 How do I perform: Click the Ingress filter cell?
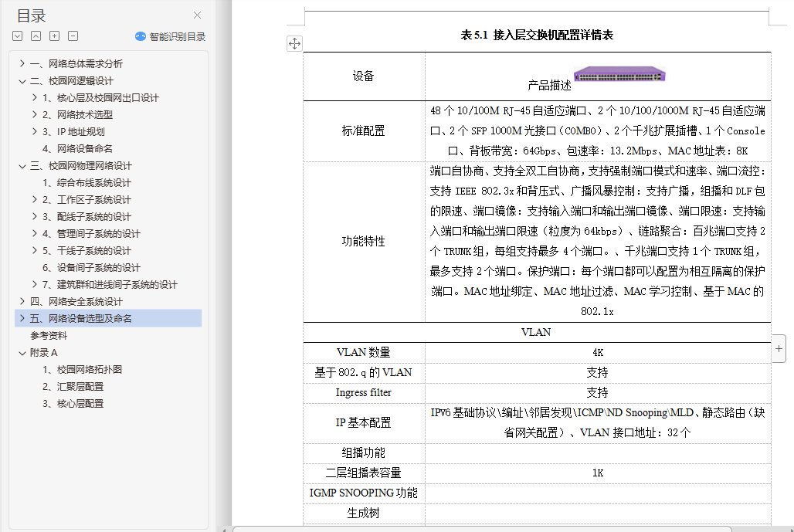click(x=363, y=393)
